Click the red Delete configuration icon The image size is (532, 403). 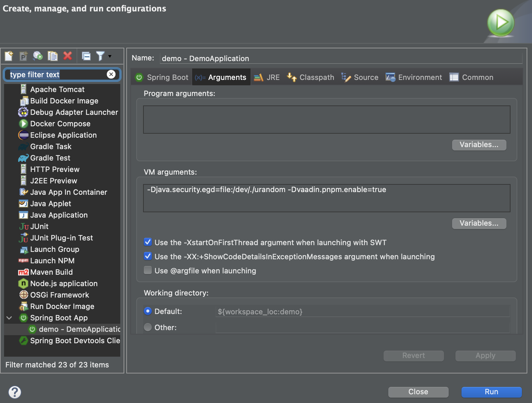click(x=68, y=56)
